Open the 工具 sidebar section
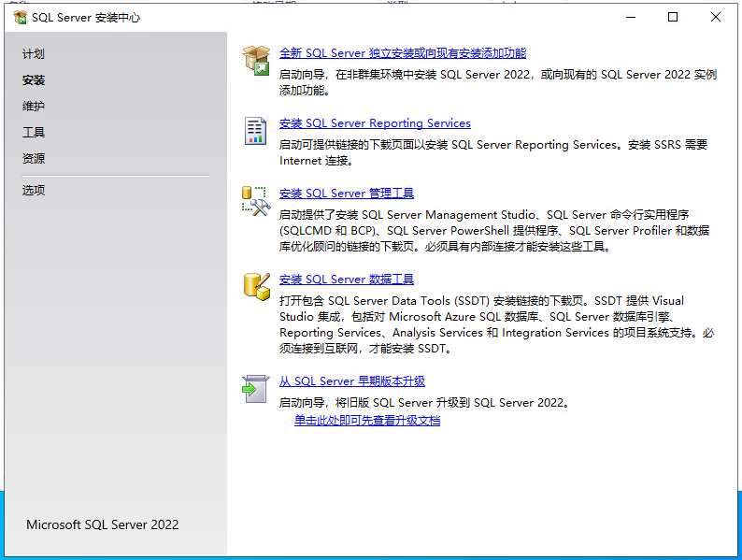 34,132
